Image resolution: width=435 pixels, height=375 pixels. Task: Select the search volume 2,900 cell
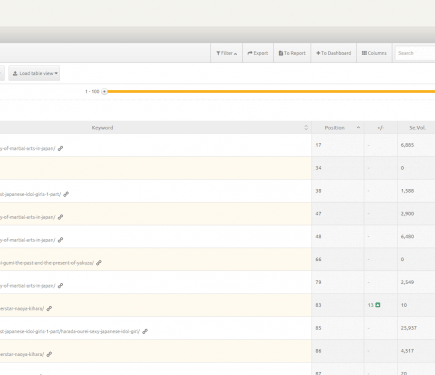[x=416, y=214]
